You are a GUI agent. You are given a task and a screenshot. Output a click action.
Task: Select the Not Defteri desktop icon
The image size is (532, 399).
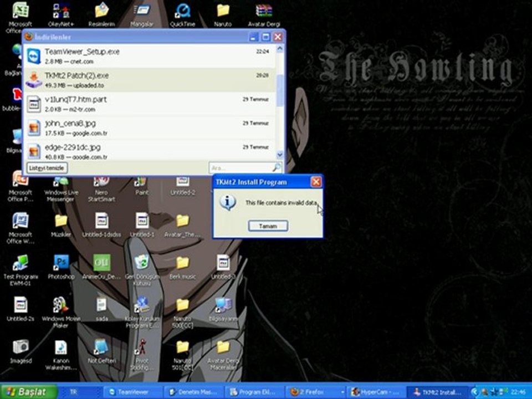tap(101, 351)
